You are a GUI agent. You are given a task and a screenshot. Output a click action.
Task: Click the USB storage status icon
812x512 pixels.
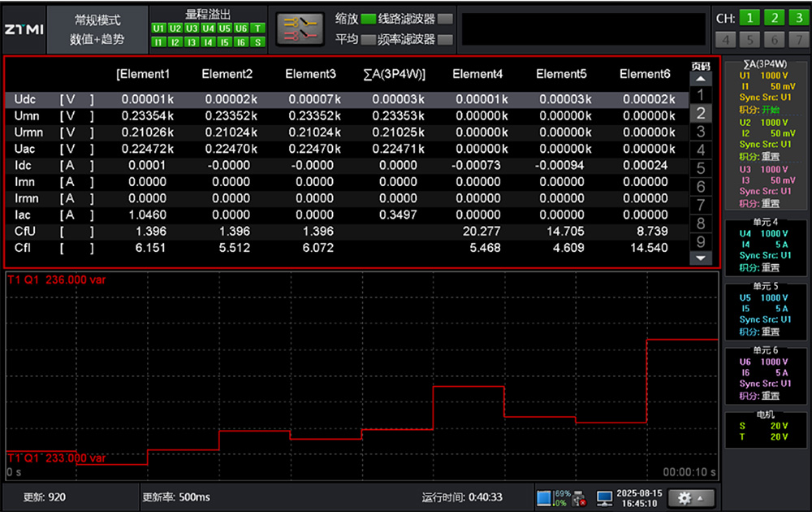[579, 497]
